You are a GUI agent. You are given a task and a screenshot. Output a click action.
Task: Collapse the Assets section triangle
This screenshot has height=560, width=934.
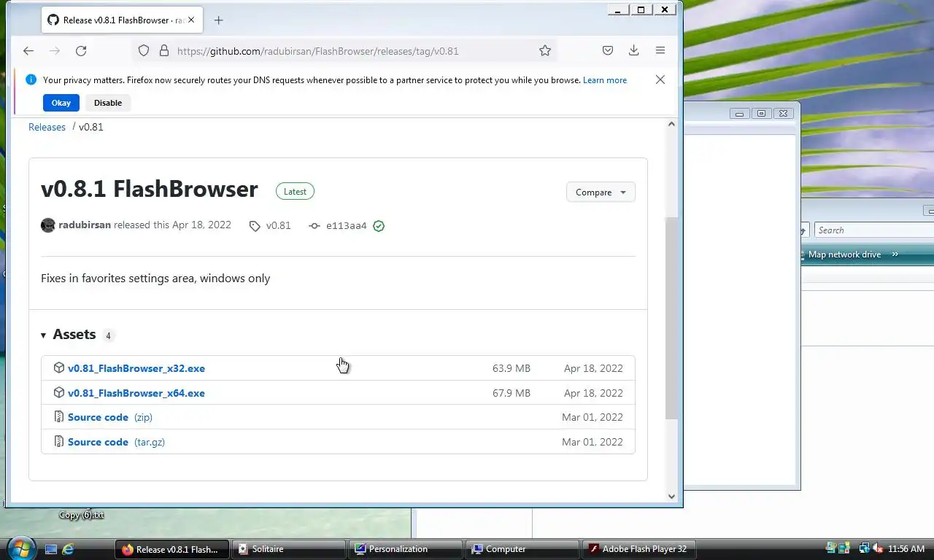tap(43, 335)
